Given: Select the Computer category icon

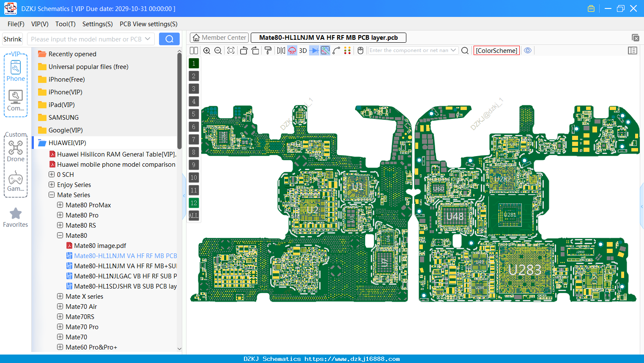Looking at the screenshot, I should click(16, 101).
